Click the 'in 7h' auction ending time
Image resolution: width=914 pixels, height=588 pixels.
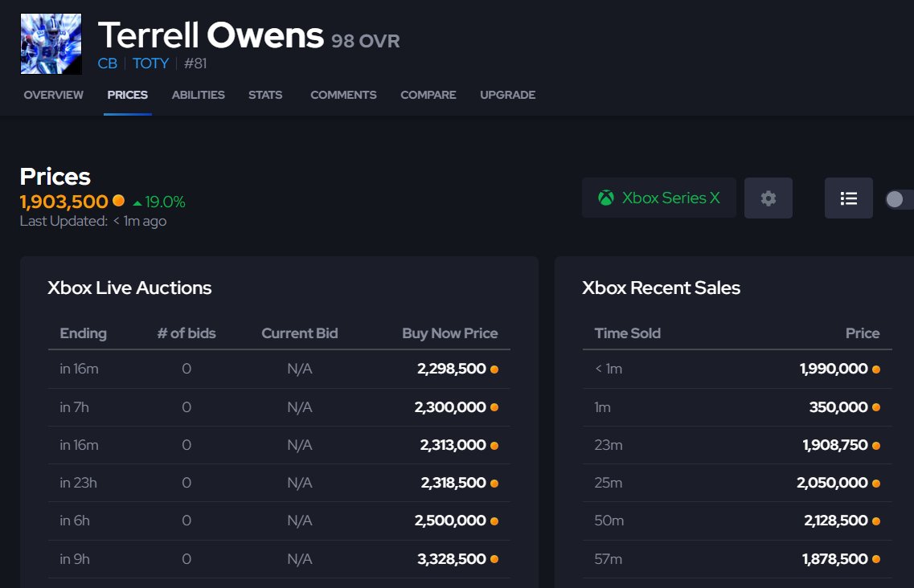coord(74,407)
